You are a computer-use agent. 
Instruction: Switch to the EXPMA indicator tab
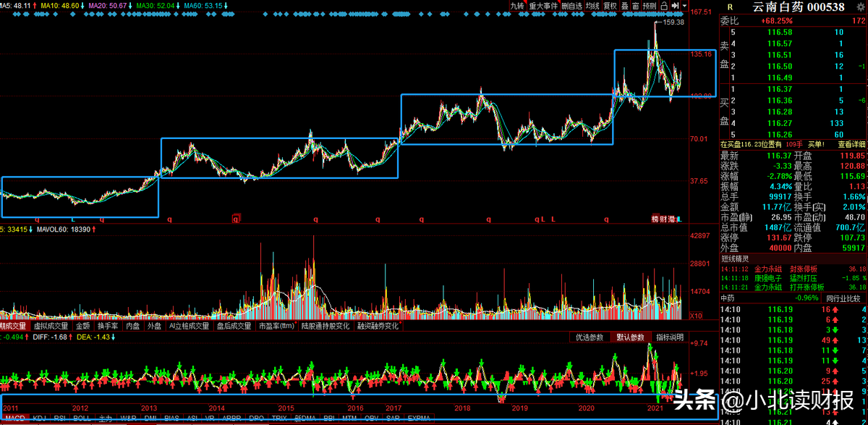click(419, 418)
